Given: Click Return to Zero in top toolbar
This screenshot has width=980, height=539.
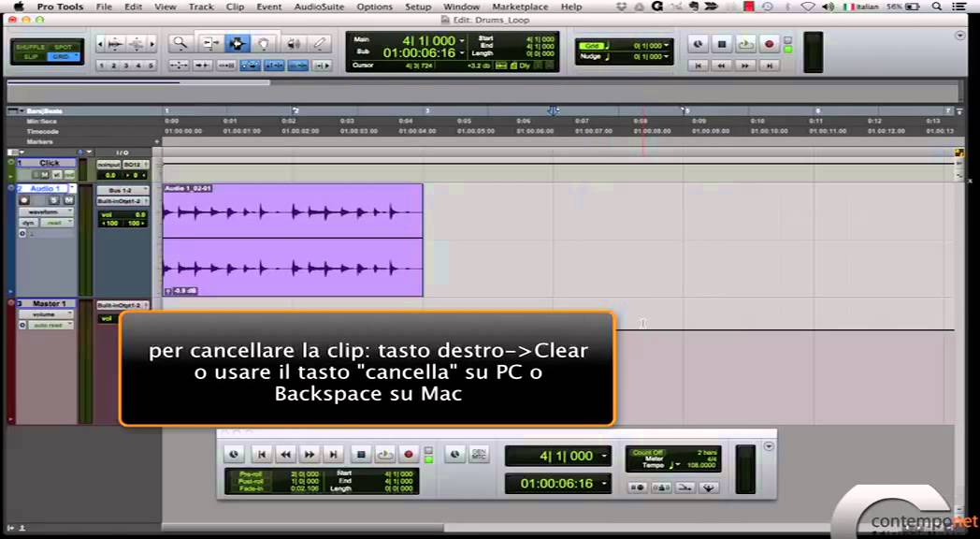Looking at the screenshot, I should (698, 65).
